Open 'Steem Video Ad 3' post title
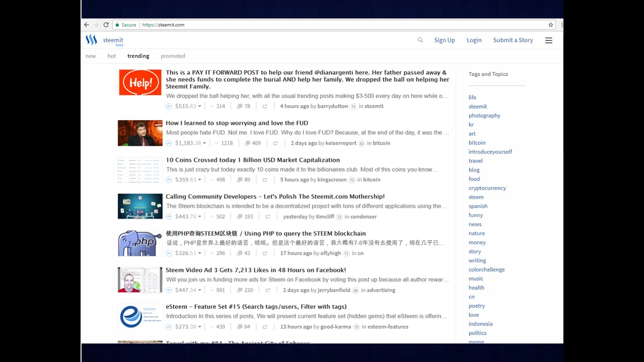Image resolution: width=644 pixels, height=362 pixels. click(256, 270)
